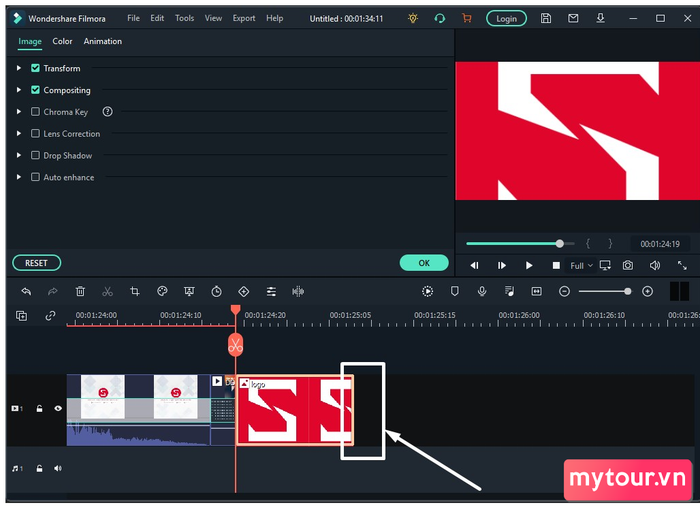700x511 pixels.
Task: Enable the Drop Shadow checkbox
Action: tap(35, 155)
